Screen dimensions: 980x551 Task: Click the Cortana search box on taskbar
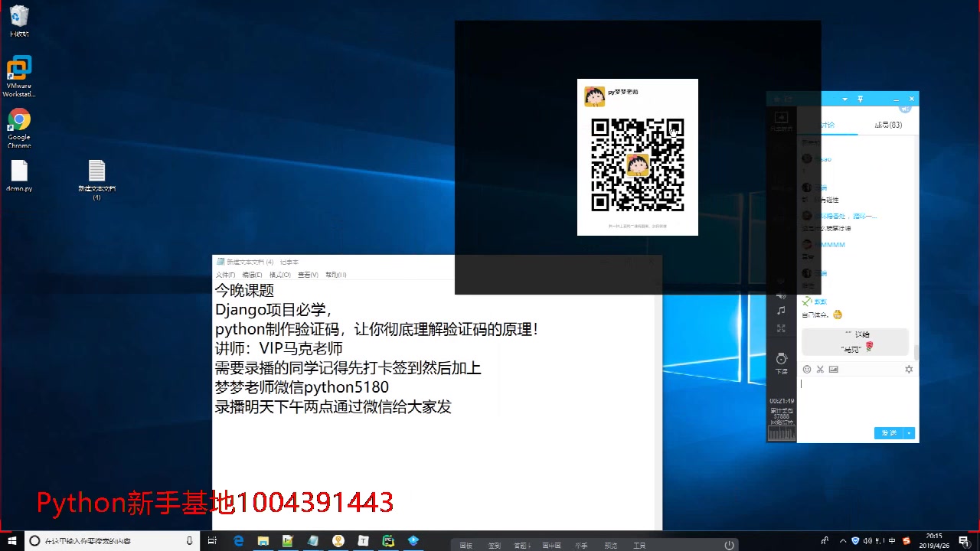(x=112, y=541)
